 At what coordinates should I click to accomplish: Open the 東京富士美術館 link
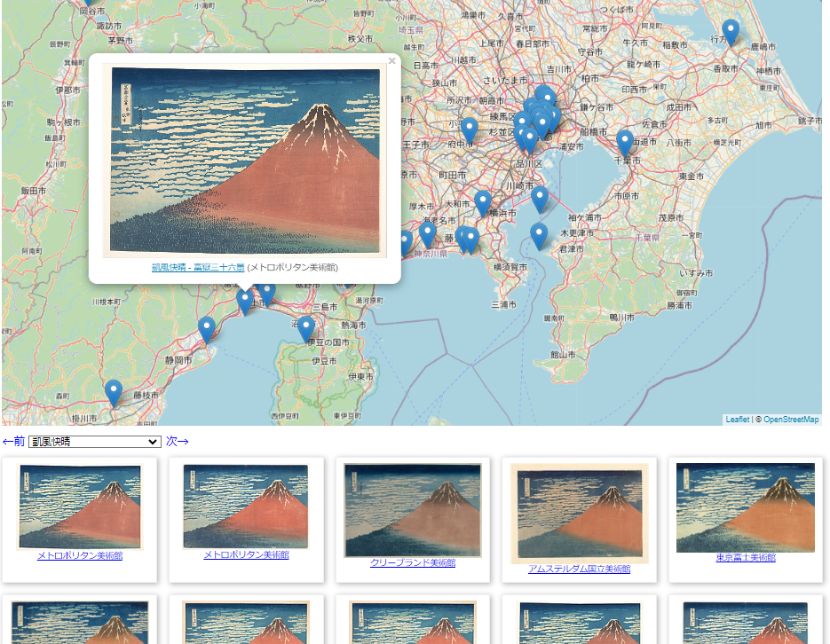pyautogui.click(x=746, y=557)
